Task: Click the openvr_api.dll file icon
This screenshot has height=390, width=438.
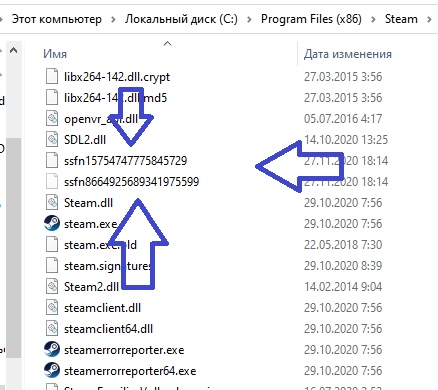Action: 52,119
